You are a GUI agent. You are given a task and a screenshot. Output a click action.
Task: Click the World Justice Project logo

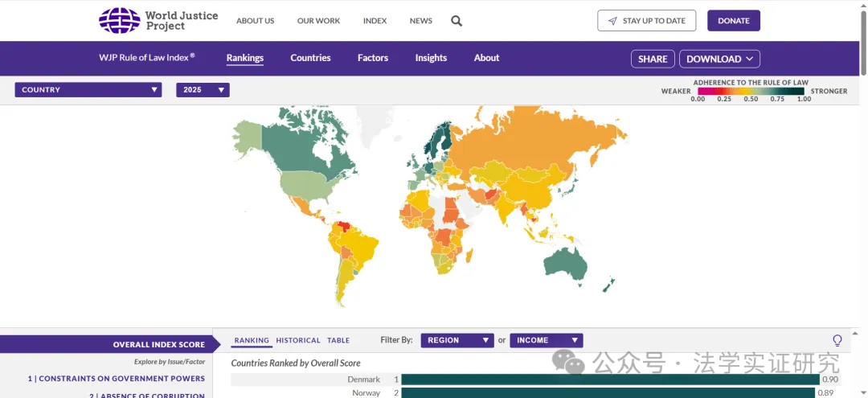pyautogui.click(x=158, y=20)
